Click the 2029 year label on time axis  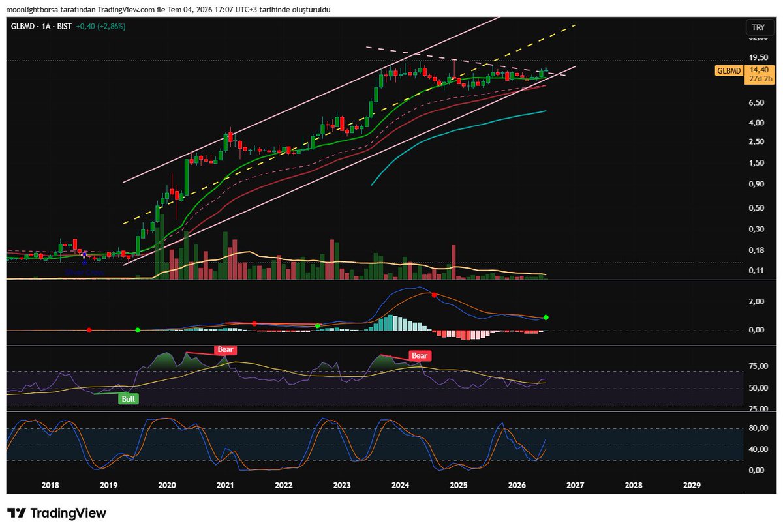(x=692, y=485)
